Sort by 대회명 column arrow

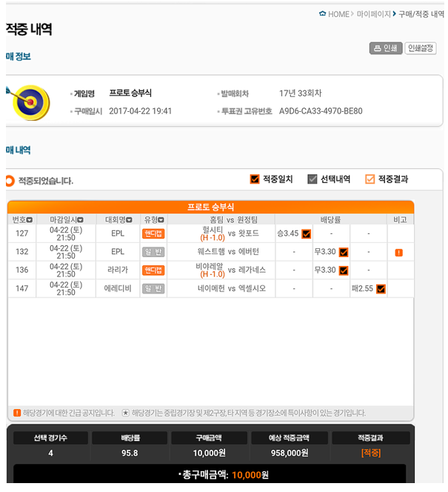(129, 220)
